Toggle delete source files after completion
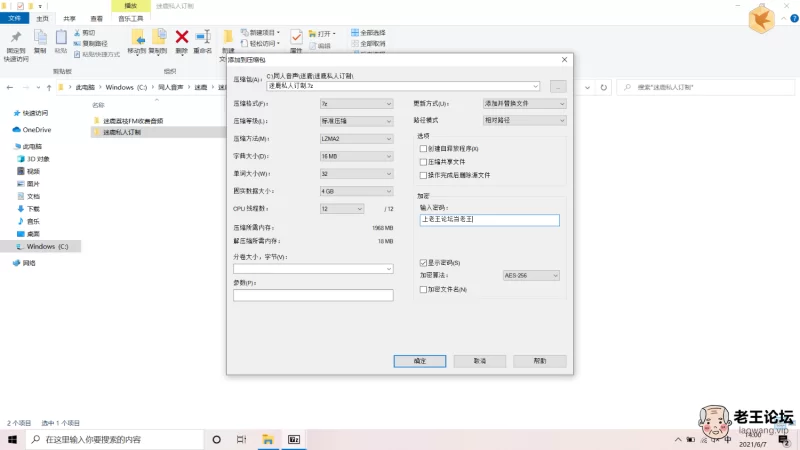 pyautogui.click(x=423, y=175)
